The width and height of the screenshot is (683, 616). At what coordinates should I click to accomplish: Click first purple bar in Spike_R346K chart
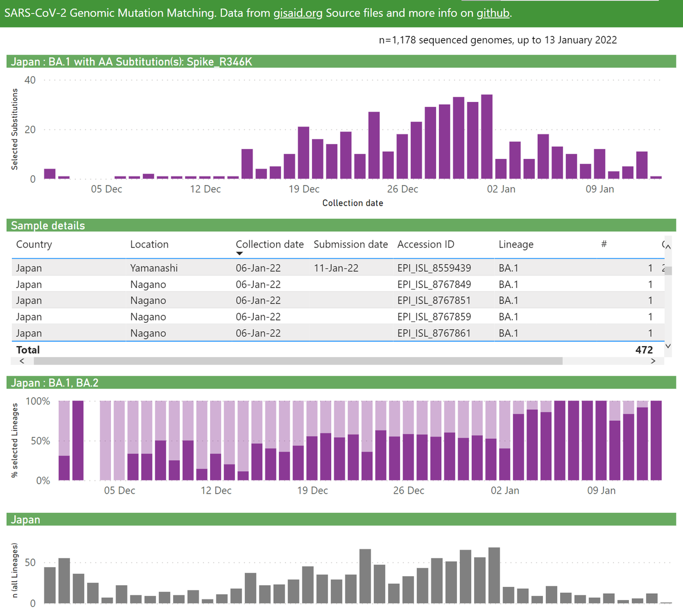click(x=50, y=174)
